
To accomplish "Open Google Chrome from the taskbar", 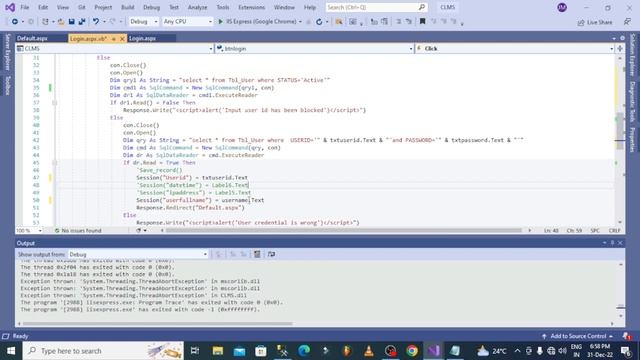I will [x=412, y=351].
